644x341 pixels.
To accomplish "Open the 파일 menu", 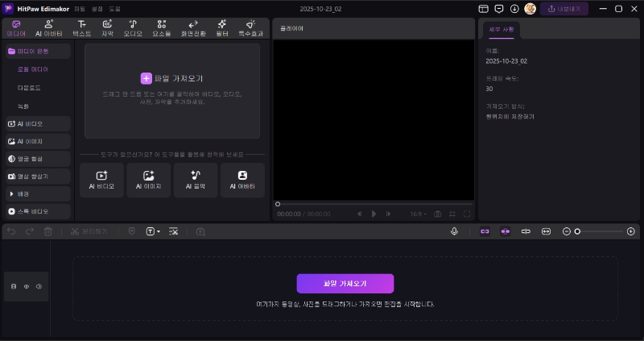I will 80,9.
